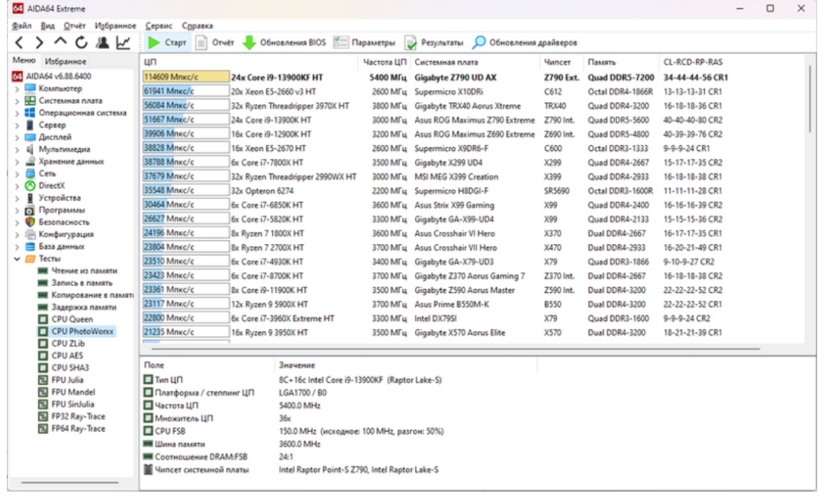Select CPU ZLib benchmark
The width and height of the screenshot is (824, 504).
pos(61,343)
